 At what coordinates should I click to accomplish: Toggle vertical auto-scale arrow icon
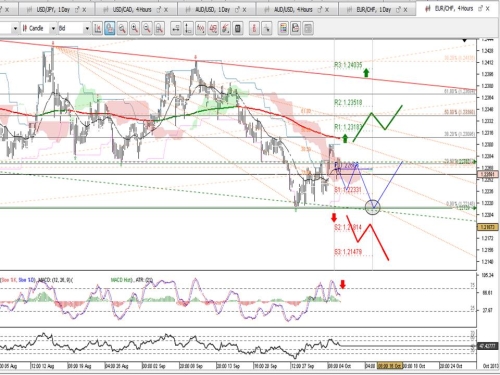click(188, 29)
